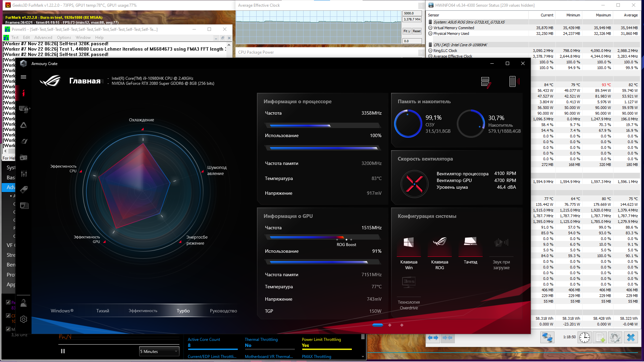The image size is (644, 362).
Task: Click Ring/LLC Clock sensor icon
Action: [x=430, y=51]
